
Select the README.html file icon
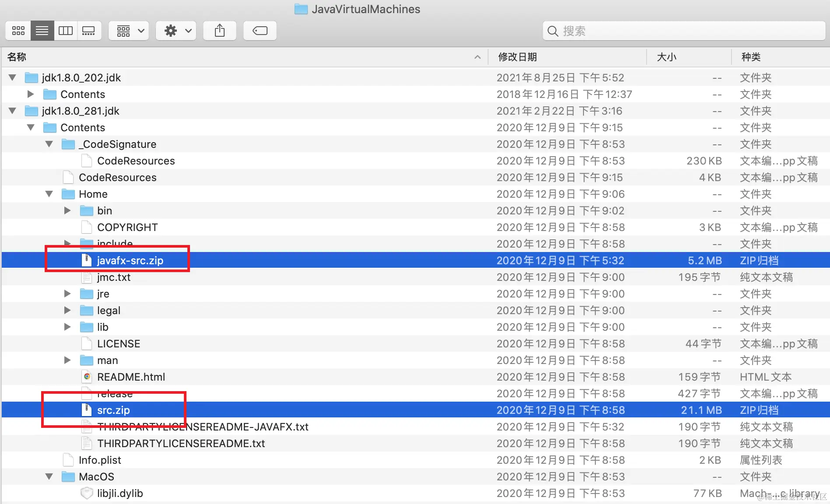pyautogui.click(x=87, y=377)
